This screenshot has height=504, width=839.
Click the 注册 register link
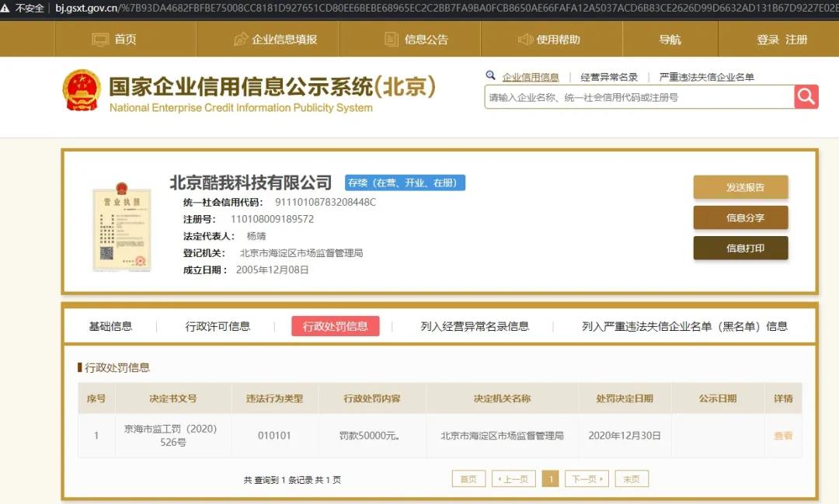pyautogui.click(x=797, y=40)
